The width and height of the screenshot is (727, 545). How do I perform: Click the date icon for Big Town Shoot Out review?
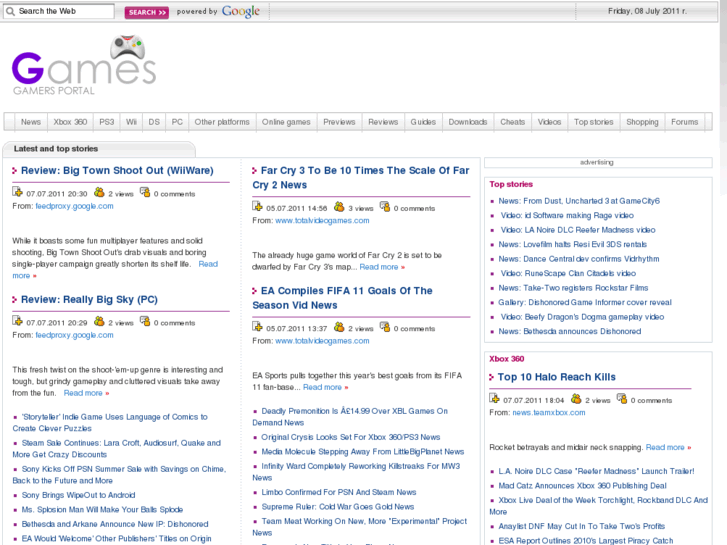point(17,192)
